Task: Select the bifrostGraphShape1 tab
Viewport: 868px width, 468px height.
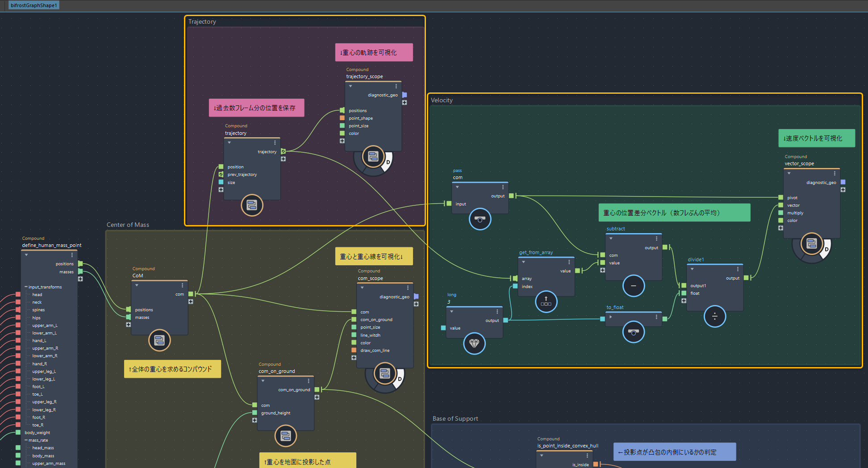Action: 34,5
